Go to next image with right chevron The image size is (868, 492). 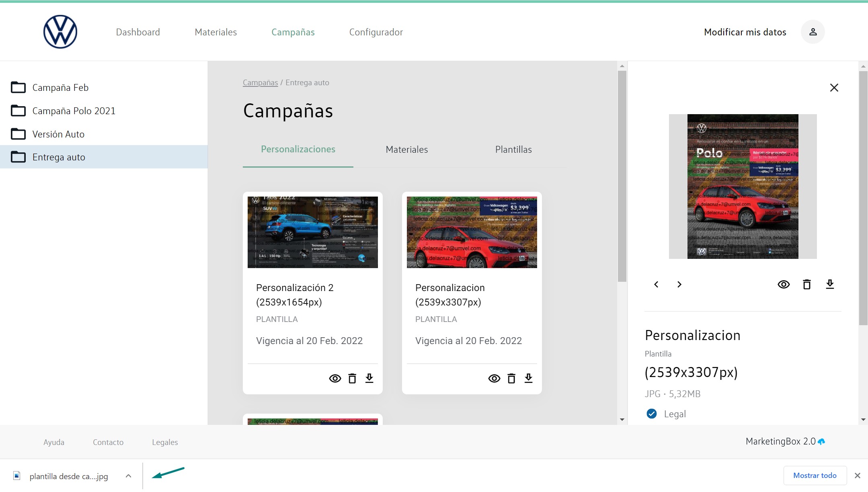coord(679,285)
